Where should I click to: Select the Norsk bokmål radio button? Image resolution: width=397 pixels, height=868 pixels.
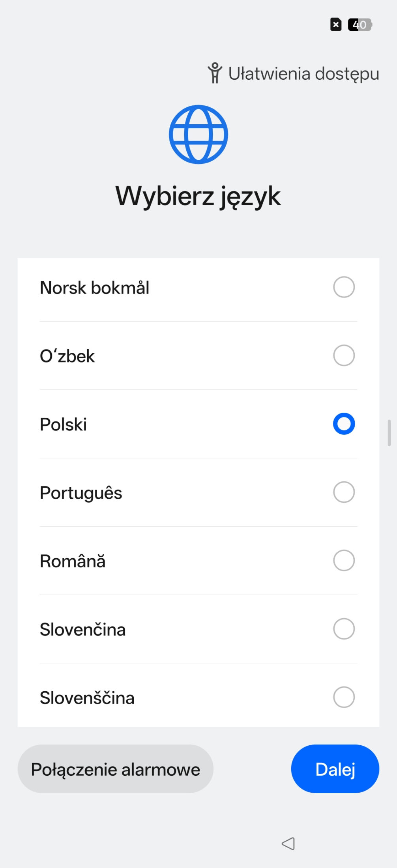pyautogui.click(x=344, y=287)
